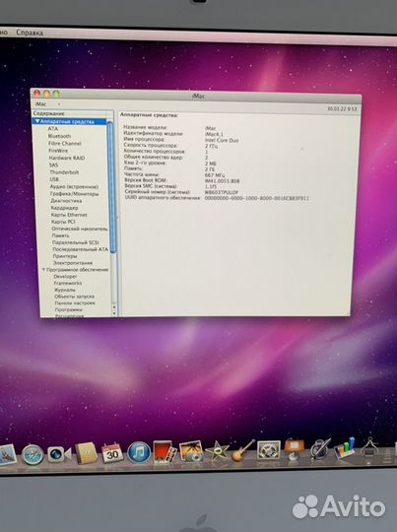Click the sidebar vertical scrollbar thumb
This screenshot has width=397, height=532.
click(x=110, y=186)
